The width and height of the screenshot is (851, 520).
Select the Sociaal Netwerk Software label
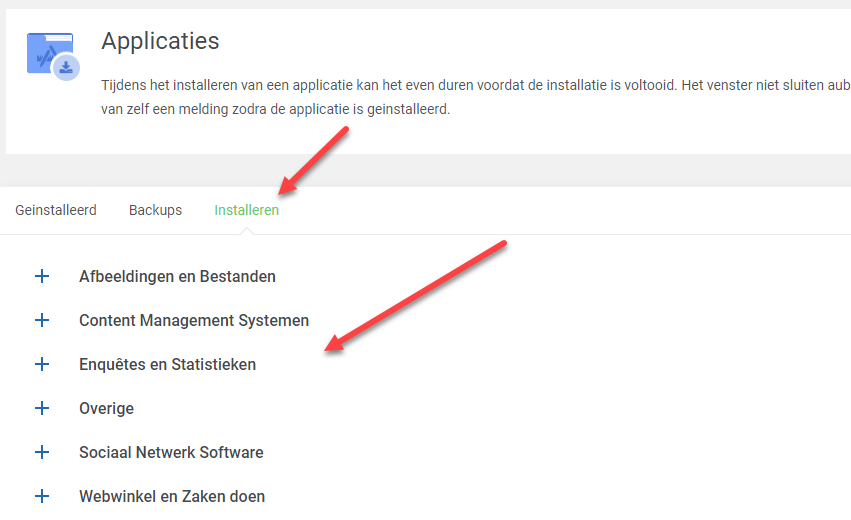(171, 452)
